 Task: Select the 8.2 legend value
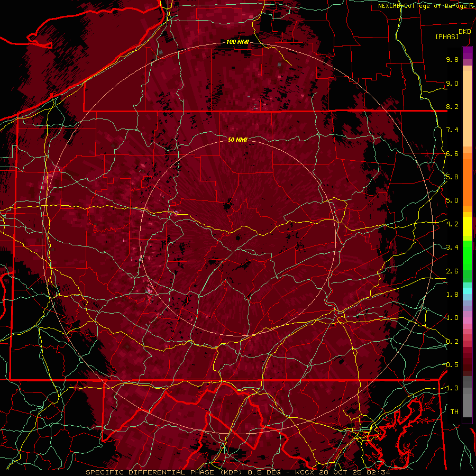[452, 106]
